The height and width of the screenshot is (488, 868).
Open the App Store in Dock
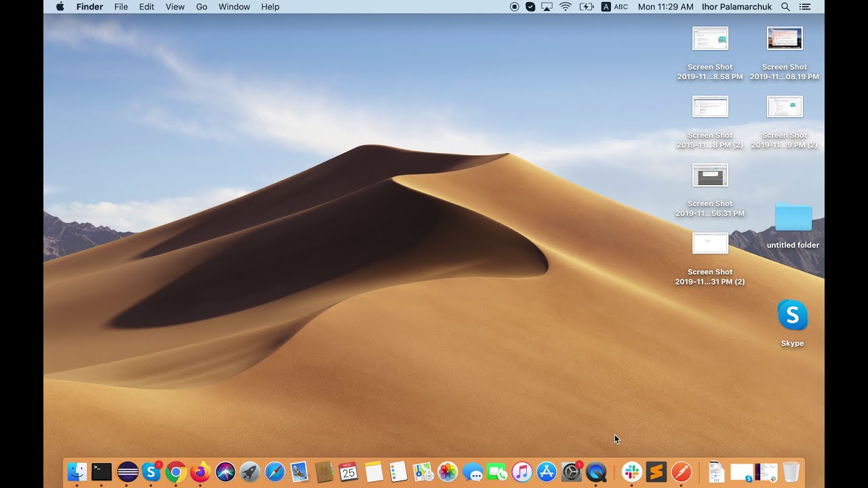547,472
